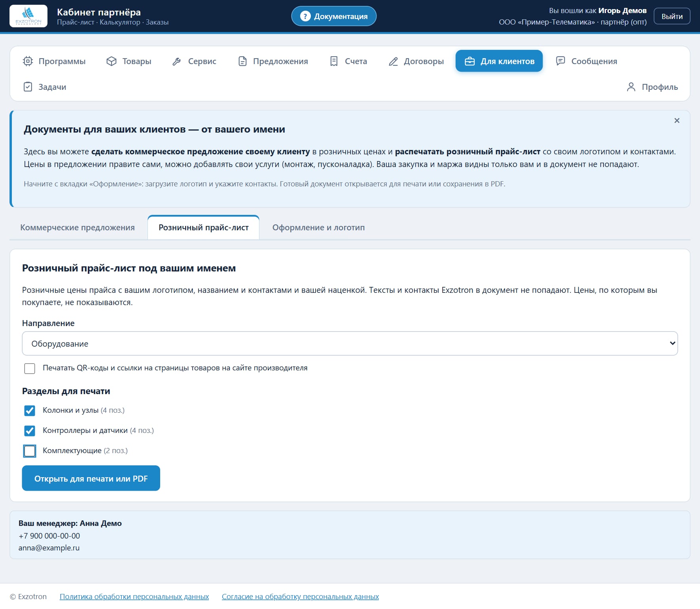
Task: Click the manager email anna@example.ru
Action: point(49,548)
